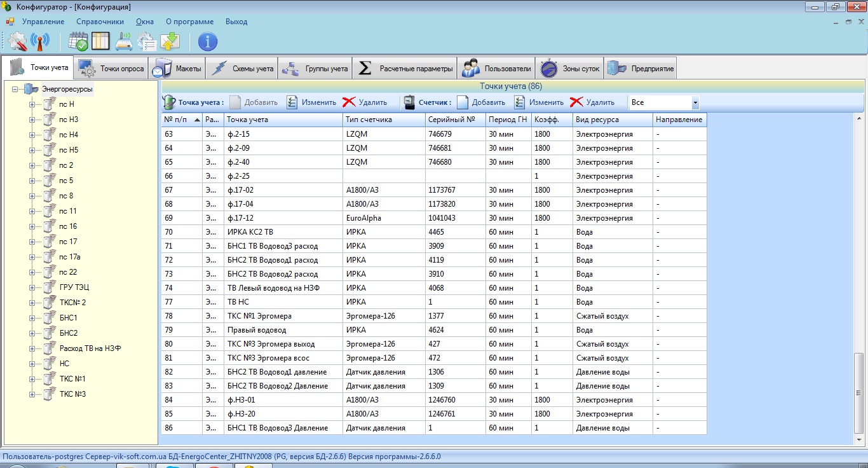The height and width of the screenshot is (468, 868).
Task: Switch to the 'Зоны суток' tab
Action: pyautogui.click(x=569, y=69)
